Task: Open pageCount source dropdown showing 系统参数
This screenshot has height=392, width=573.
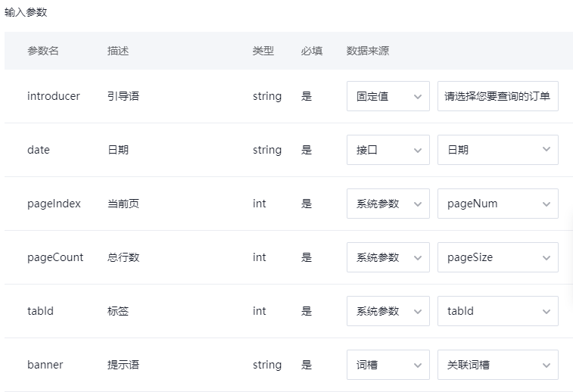Action: click(x=388, y=257)
